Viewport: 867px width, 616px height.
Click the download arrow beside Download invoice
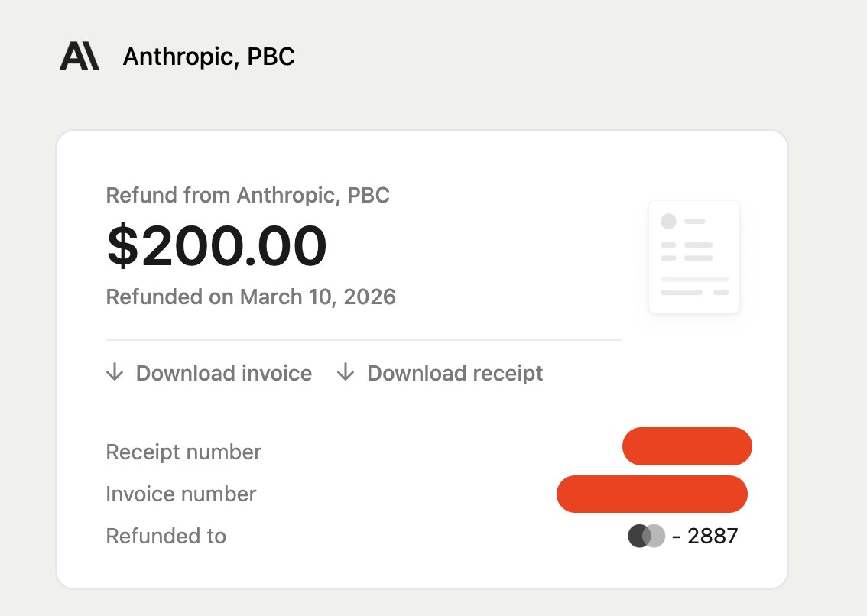pyautogui.click(x=115, y=373)
